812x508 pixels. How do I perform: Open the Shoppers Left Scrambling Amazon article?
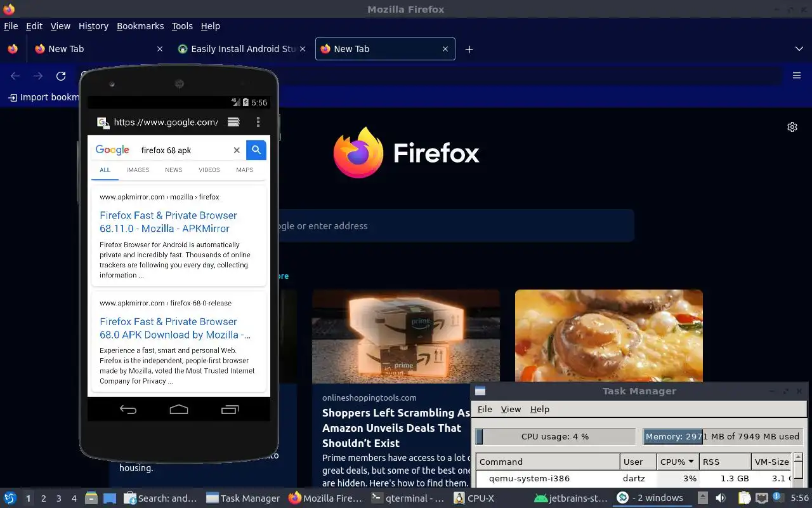[396, 428]
